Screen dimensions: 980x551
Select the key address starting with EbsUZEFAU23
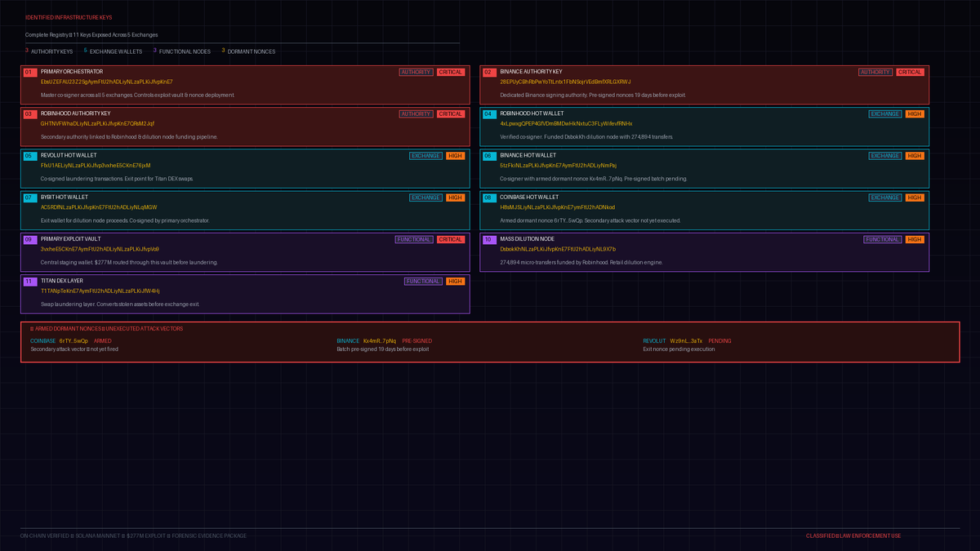click(106, 82)
